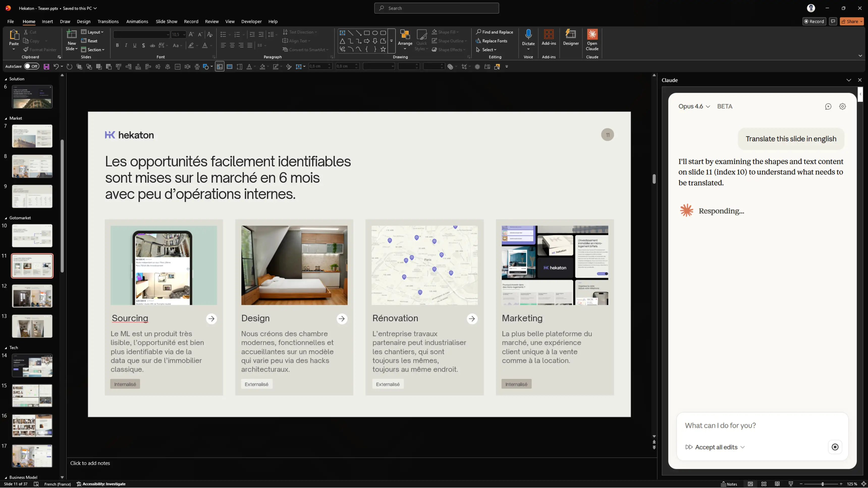Open the Opus 4.6 model dropdown
Screen dimensions: 868x488
point(694,106)
